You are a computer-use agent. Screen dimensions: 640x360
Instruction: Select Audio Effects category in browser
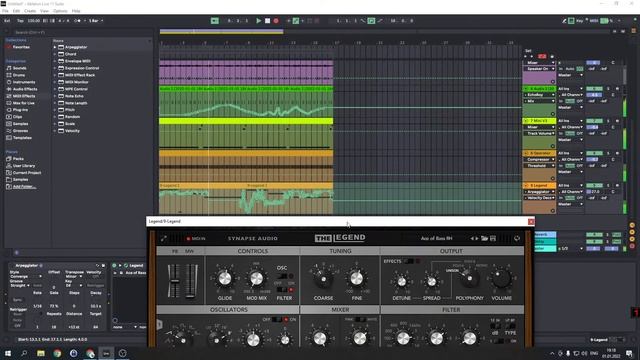[25, 89]
